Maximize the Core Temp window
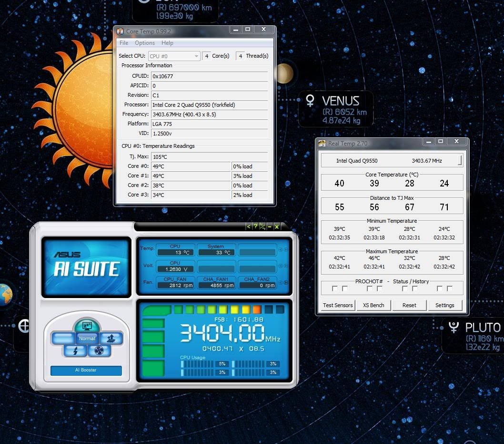 coord(248,29)
